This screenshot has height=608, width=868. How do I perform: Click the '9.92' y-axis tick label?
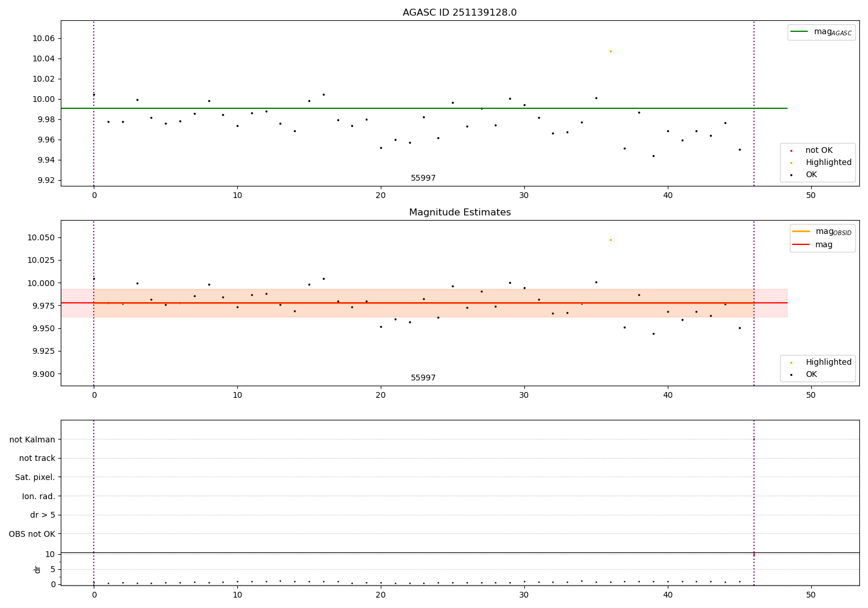click(46, 181)
